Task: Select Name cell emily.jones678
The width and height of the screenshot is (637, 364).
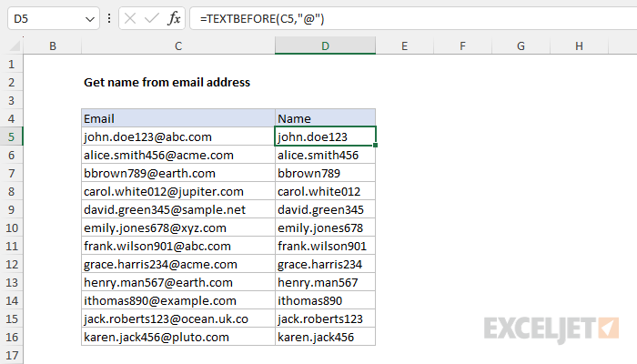Action: (325, 227)
